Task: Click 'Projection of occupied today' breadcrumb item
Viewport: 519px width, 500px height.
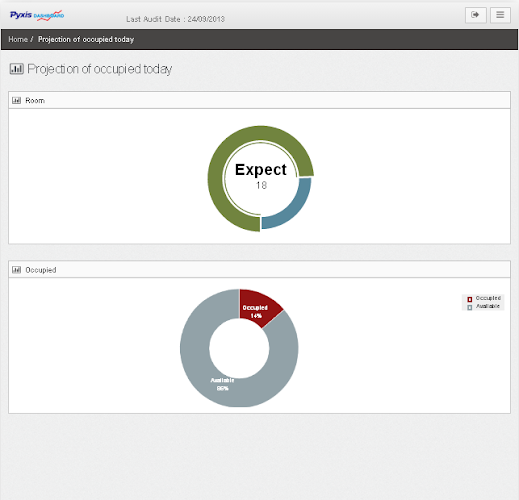Action: (x=86, y=39)
